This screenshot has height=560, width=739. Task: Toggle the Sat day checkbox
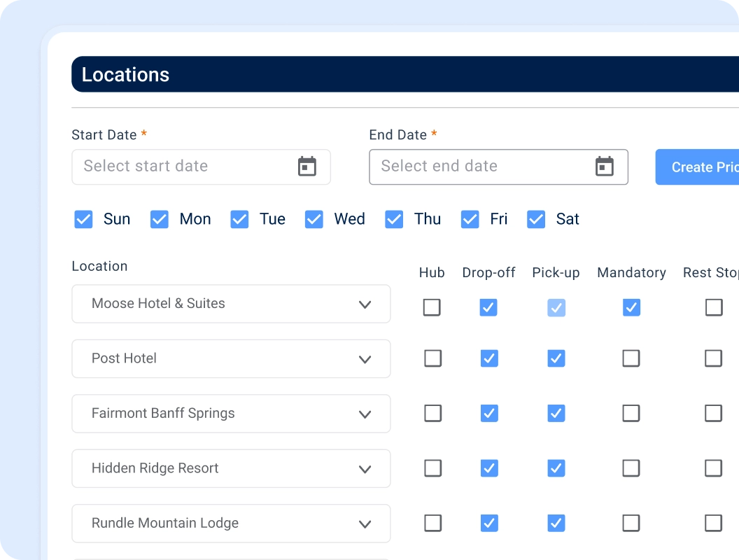point(536,219)
